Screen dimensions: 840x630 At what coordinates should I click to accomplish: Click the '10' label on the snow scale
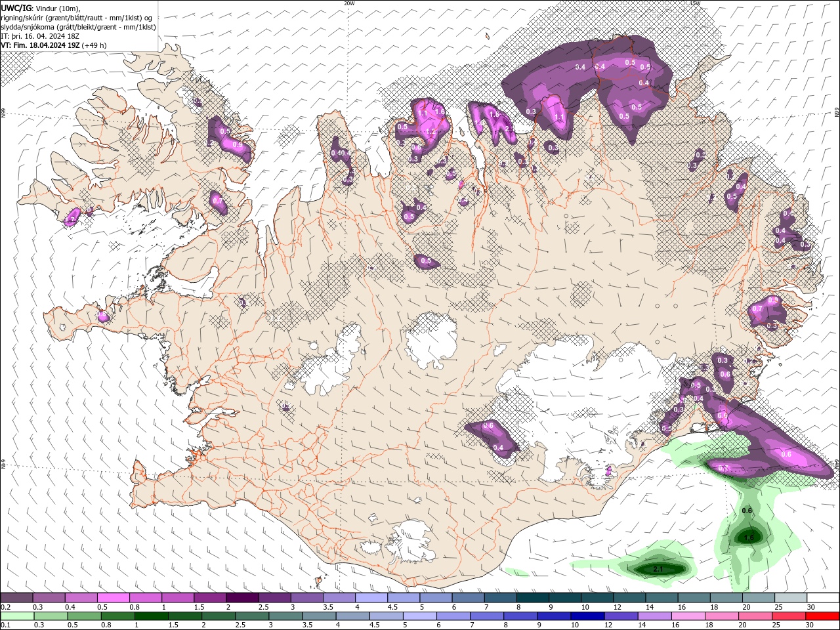tap(585, 607)
